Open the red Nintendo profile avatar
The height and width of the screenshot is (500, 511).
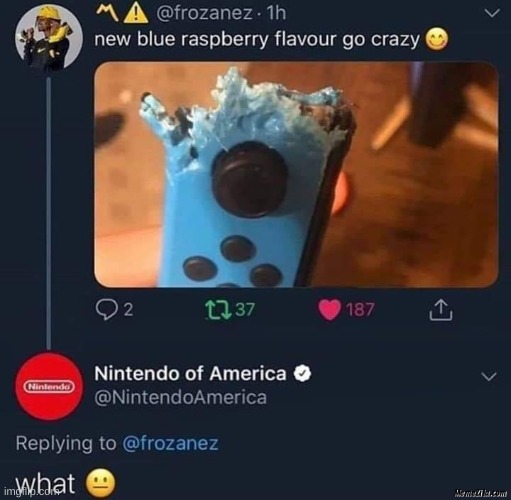49,386
